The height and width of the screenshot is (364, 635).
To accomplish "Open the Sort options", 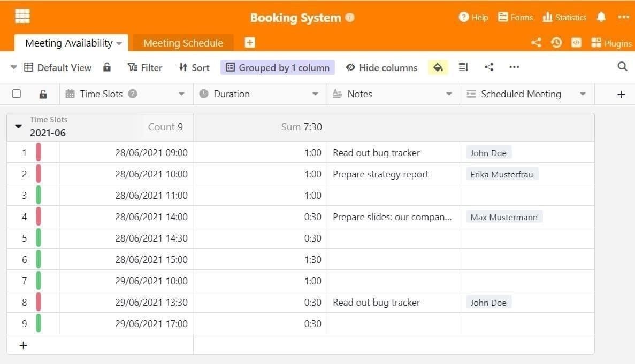I will [x=194, y=67].
